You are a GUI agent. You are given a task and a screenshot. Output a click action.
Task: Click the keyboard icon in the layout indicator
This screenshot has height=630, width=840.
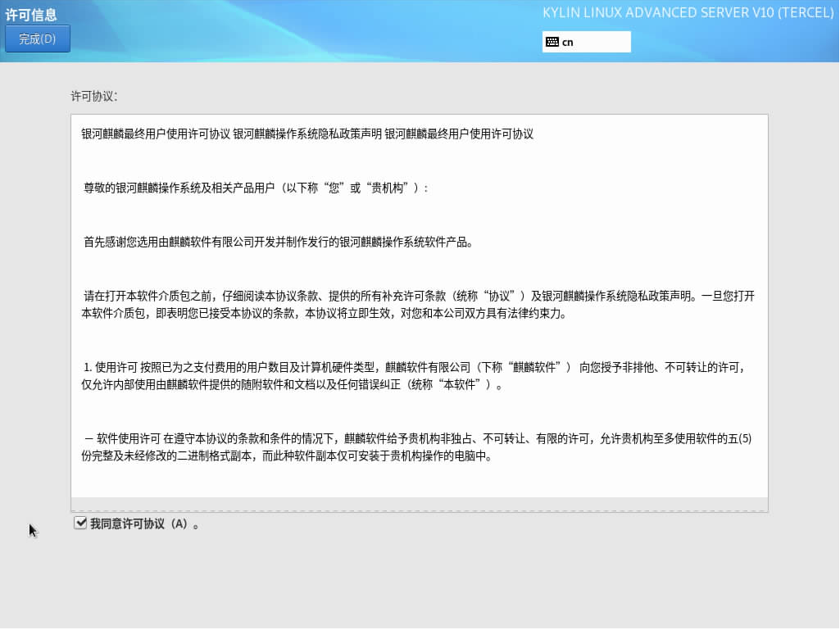tap(552, 42)
